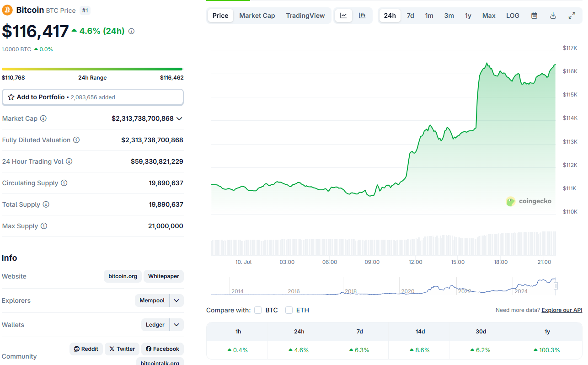Viewport: 588px width, 365px height.
Task: Select 1y time range
Action: 468,16
